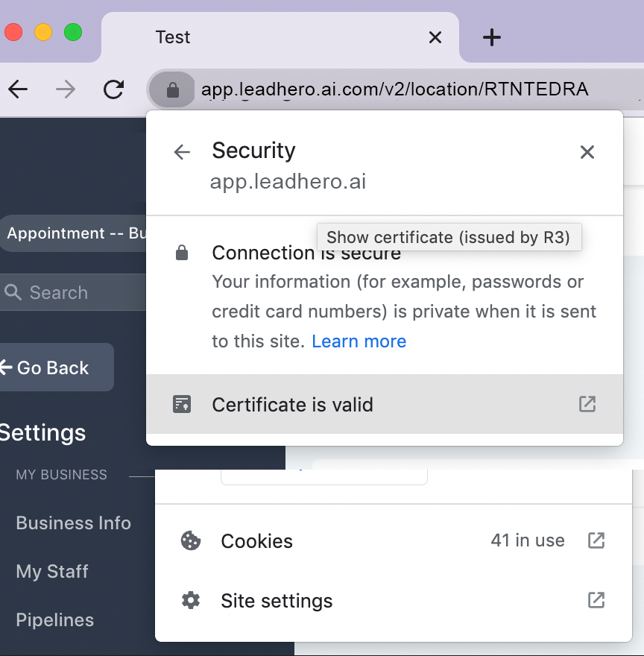Click the Learn more link
This screenshot has width=644, height=656.
tap(359, 341)
